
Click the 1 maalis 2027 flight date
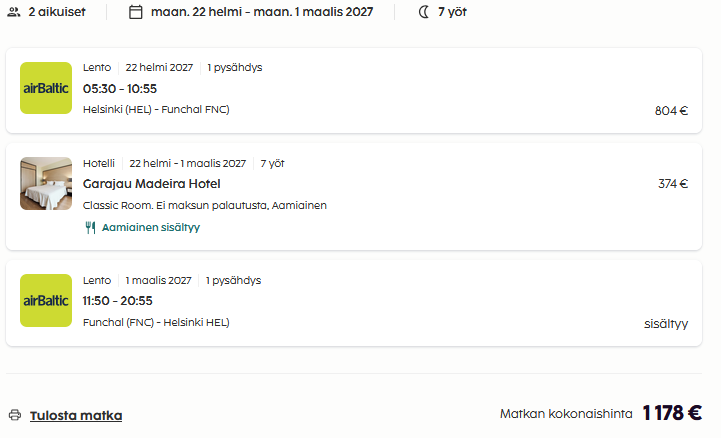click(159, 280)
